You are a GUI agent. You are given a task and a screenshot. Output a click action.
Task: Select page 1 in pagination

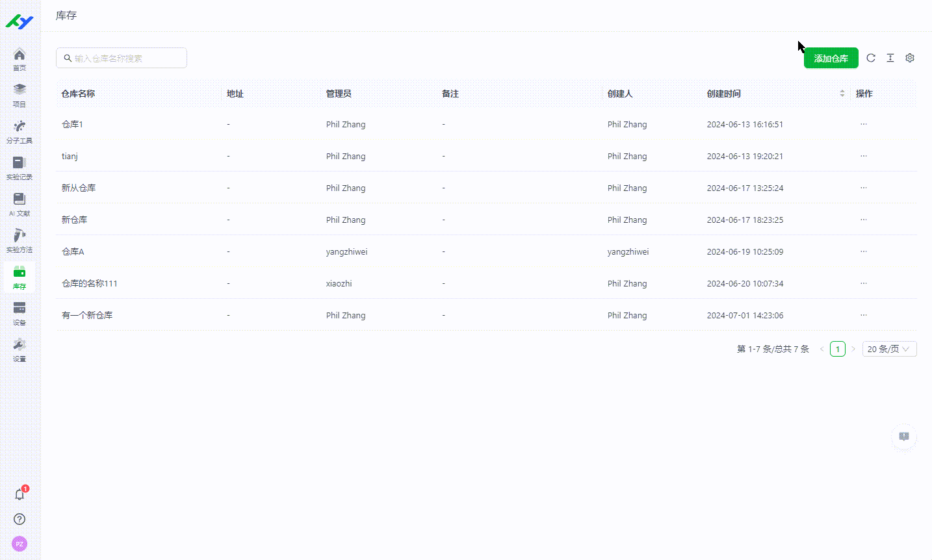click(x=838, y=349)
